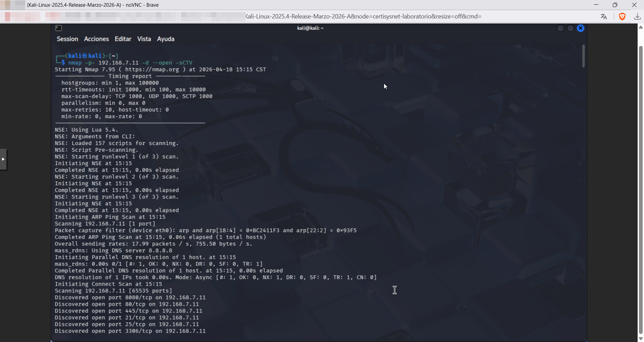This screenshot has width=644, height=342.
Task: Click the terminal icon in terminal title bar
Action: (x=59, y=28)
